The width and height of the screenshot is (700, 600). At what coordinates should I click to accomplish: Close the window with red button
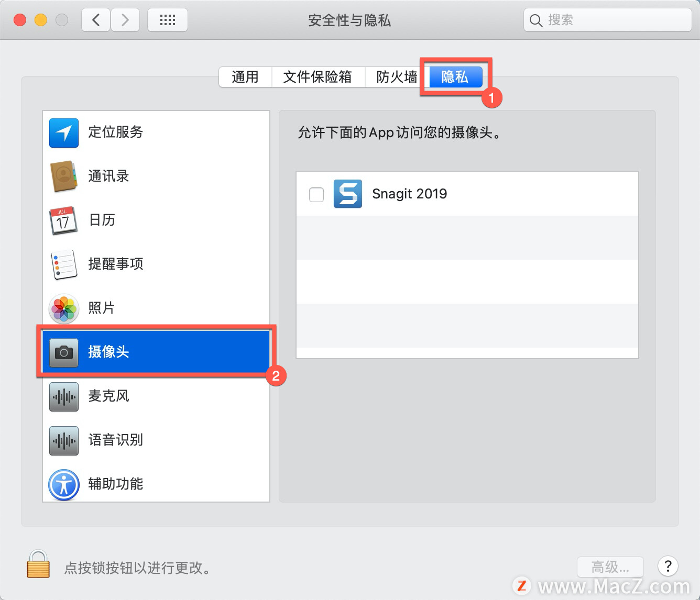20,20
